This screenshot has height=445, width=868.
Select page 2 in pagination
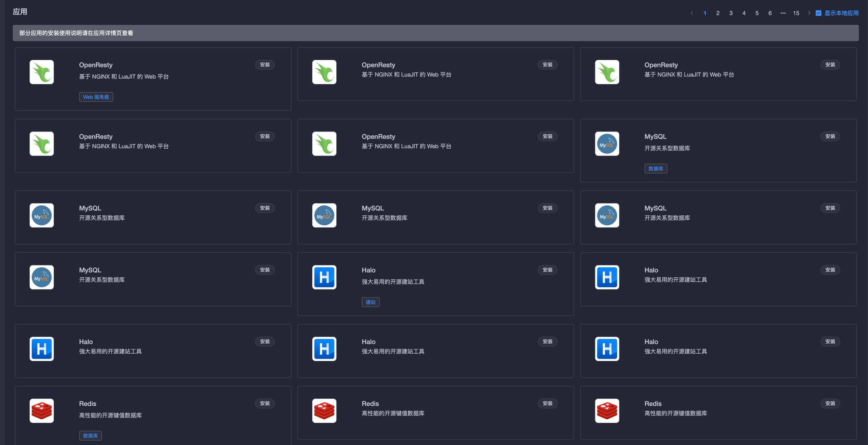coord(718,13)
